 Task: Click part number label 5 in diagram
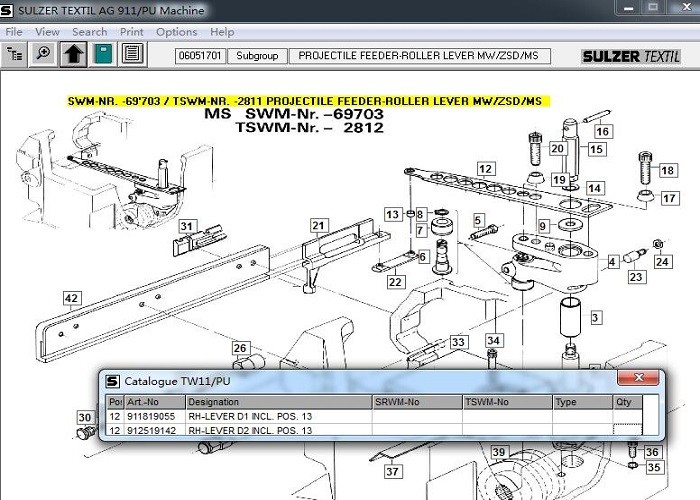[x=478, y=220]
